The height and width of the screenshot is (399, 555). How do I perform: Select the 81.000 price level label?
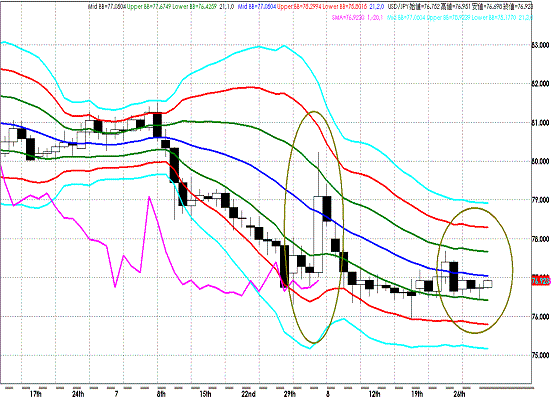coord(541,123)
